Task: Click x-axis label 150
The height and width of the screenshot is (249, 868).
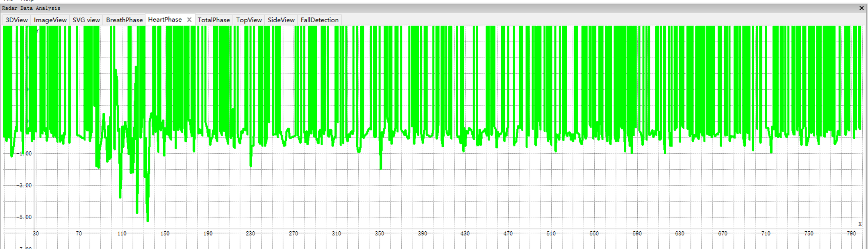Action: tap(165, 233)
